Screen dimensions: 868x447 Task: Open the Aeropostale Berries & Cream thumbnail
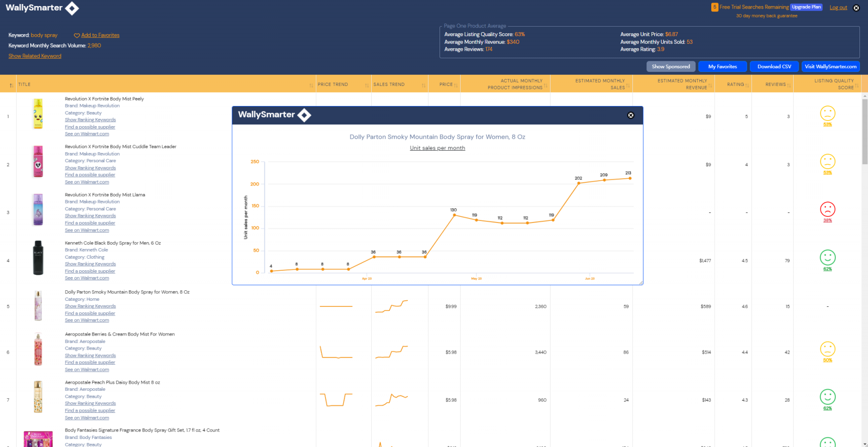(38, 349)
